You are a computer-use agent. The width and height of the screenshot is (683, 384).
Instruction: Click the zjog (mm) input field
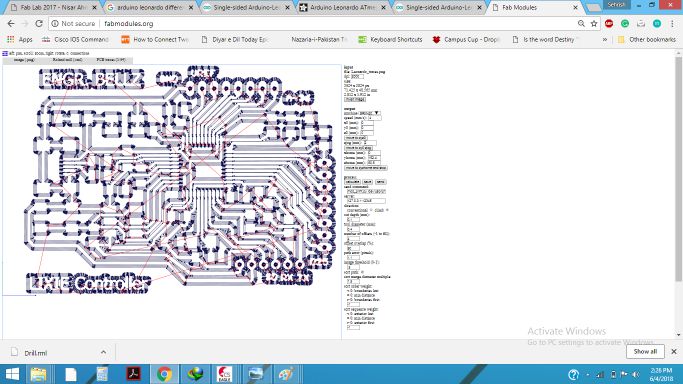click(x=369, y=143)
